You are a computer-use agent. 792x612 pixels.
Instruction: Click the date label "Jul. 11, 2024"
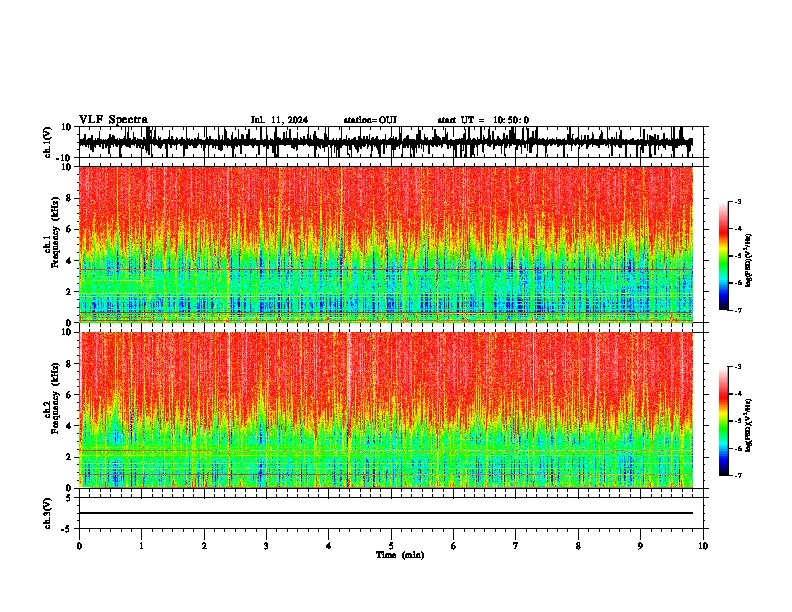click(279, 120)
